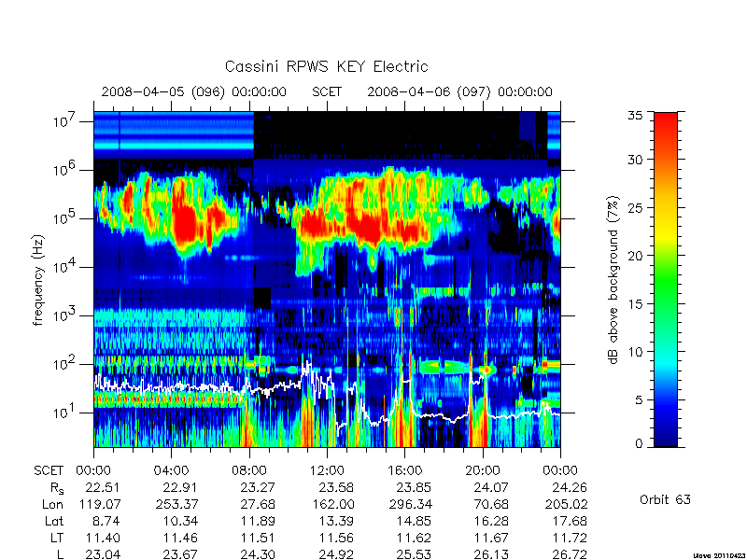Screen dimensions: 747x560
Task: Click the "08:00" time tick label
Action: 249,471
